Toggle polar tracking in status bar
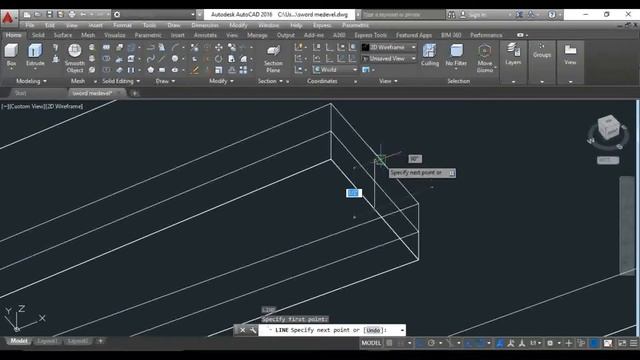The width and height of the screenshot is (640, 360). pyautogui.click(x=431, y=343)
